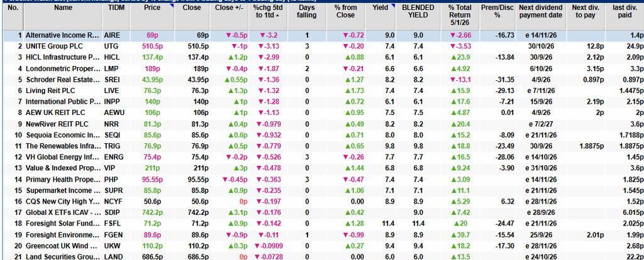Click the AEWU ticker cell
The height and width of the screenshot is (260, 644).
coord(113,113)
